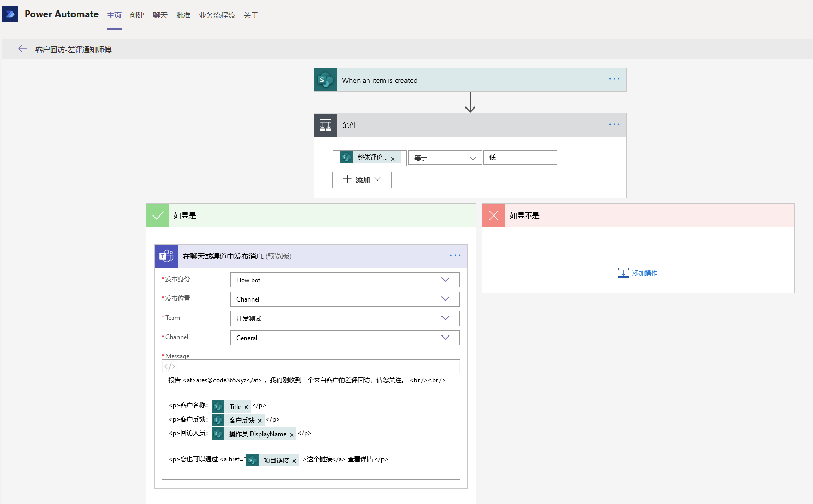Click the Teams icon on the post message action
Viewport: 813px width, 504px height.
tap(166, 256)
